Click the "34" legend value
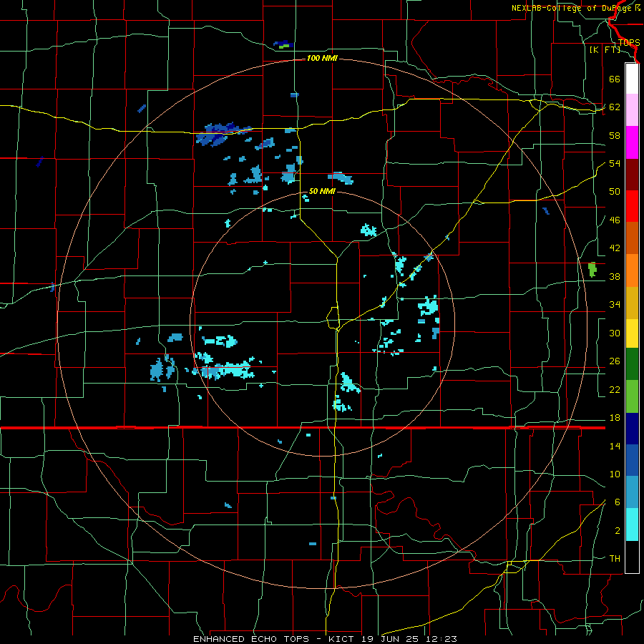 pyautogui.click(x=615, y=305)
